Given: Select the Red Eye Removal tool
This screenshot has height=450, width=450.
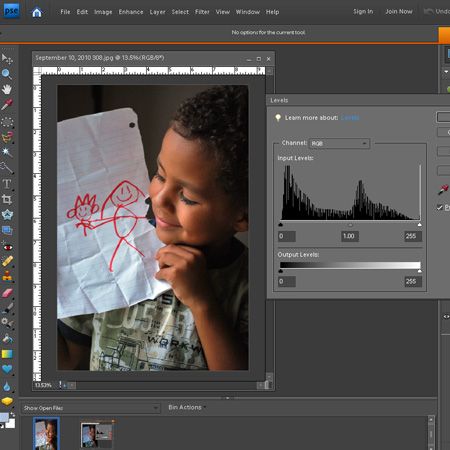Looking at the screenshot, I should [7, 247].
